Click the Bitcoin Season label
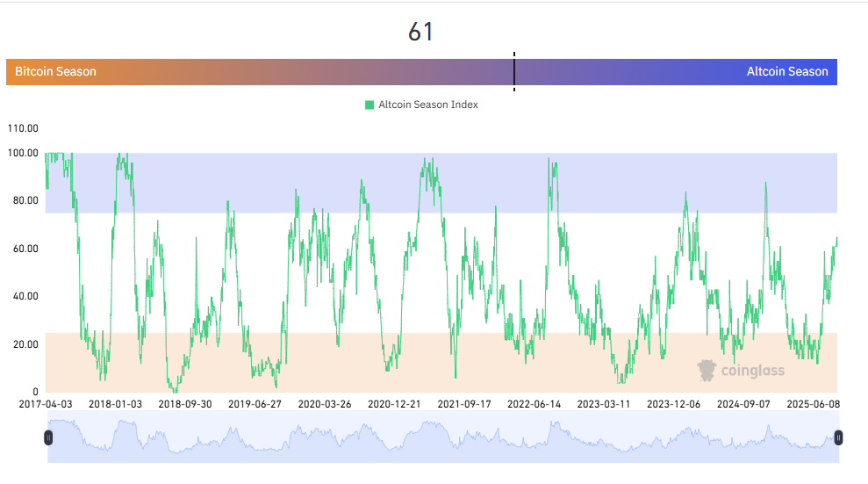868x484 pixels. tap(55, 72)
